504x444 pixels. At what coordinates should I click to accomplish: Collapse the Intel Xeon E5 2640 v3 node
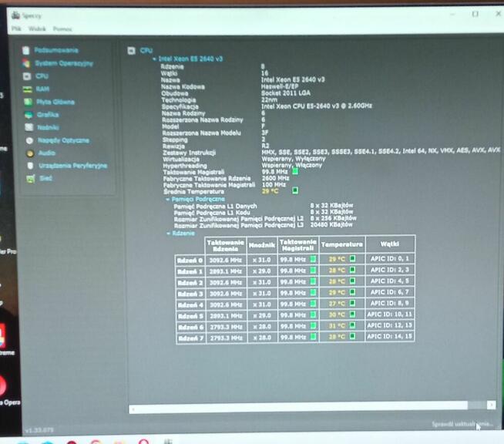(x=154, y=59)
